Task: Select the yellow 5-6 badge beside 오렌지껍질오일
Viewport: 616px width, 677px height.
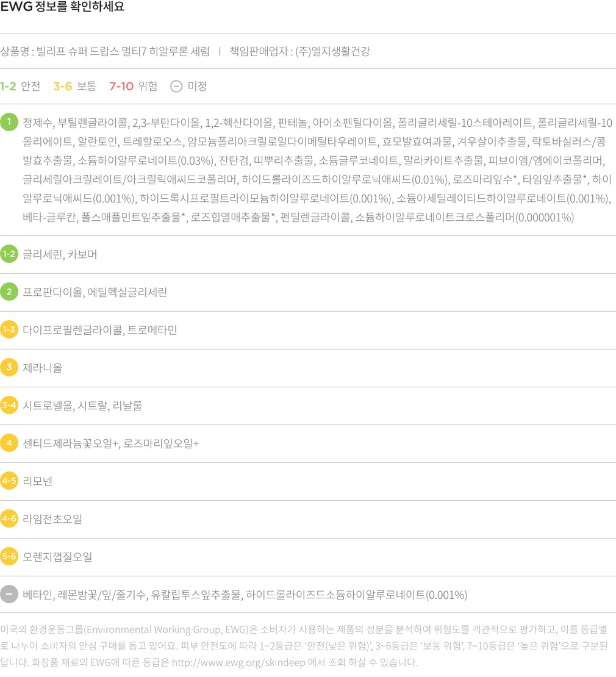Action: 9,557
